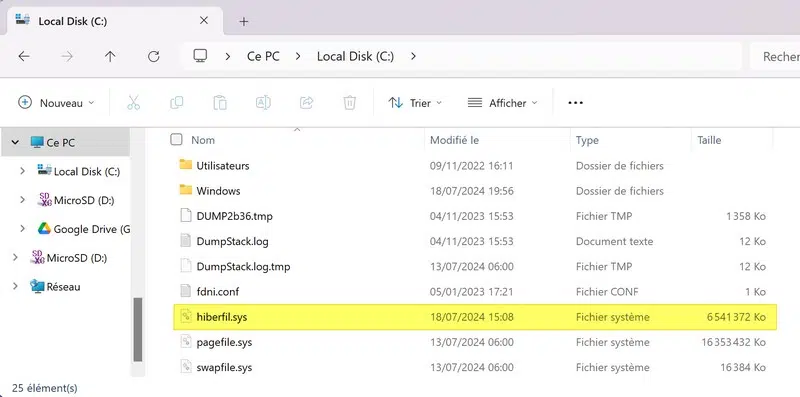Click the Réseau network icon in sidebar
Image resolution: width=800 pixels, height=397 pixels.
point(37,286)
